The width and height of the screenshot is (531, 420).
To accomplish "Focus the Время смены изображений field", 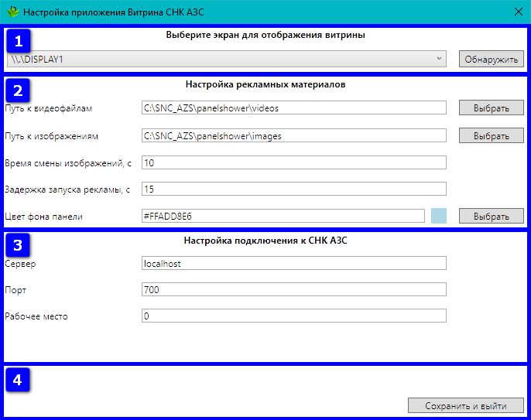I will coord(294,162).
